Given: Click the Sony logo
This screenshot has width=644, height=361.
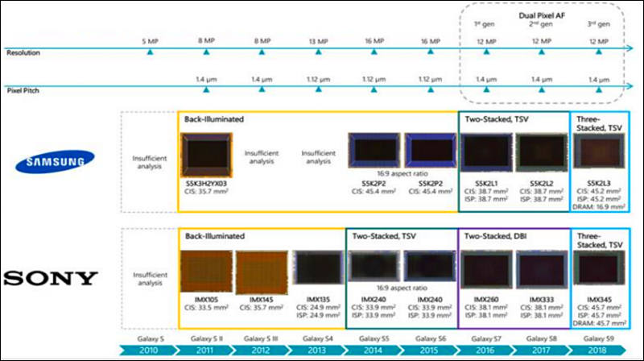Looking at the screenshot, I should pos(51,278).
